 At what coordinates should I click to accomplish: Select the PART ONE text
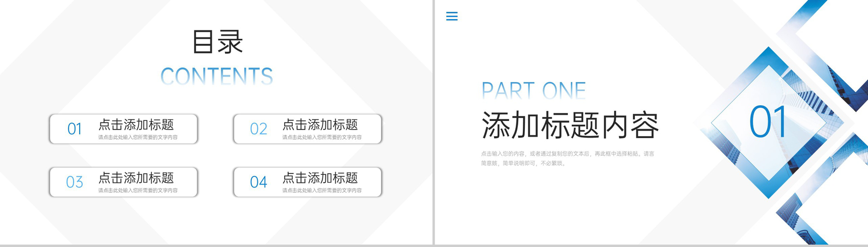pos(533,90)
